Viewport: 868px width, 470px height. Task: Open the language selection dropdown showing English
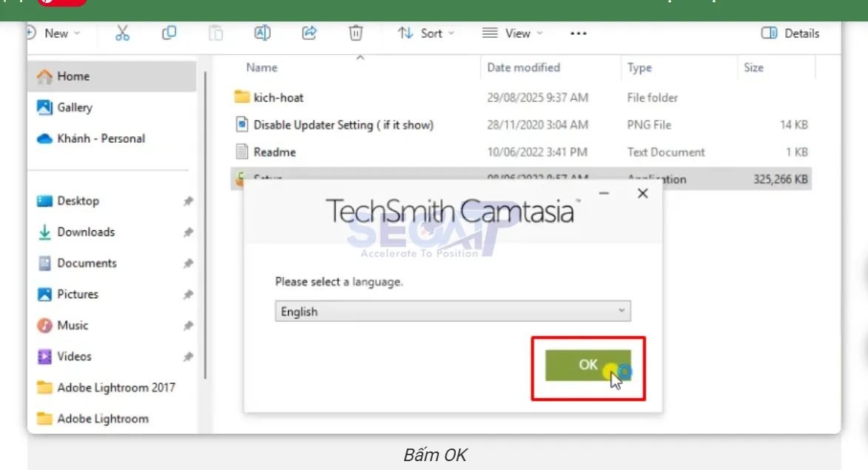pyautogui.click(x=451, y=311)
